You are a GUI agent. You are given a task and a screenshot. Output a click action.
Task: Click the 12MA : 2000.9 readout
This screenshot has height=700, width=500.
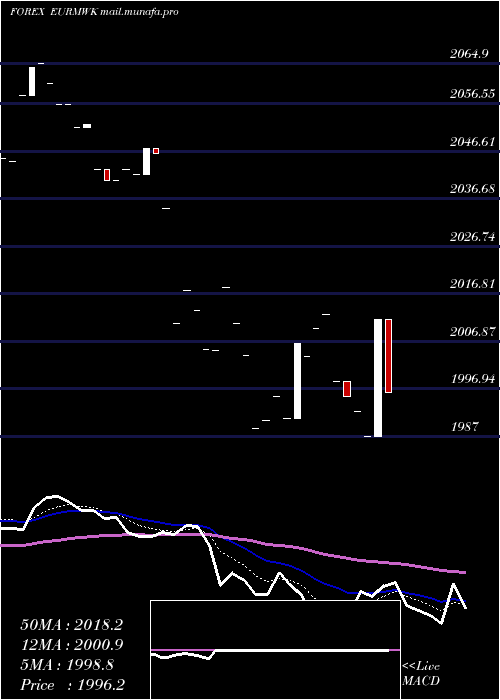(71, 645)
